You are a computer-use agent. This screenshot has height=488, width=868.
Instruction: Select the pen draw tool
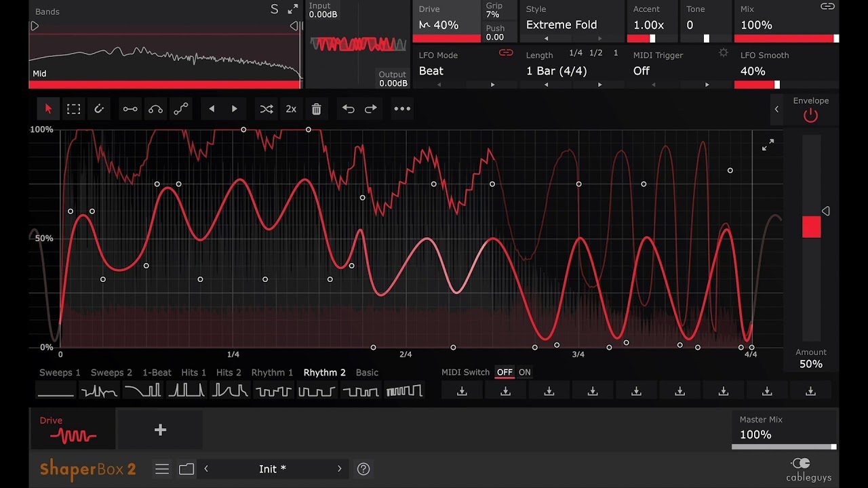[x=99, y=108]
